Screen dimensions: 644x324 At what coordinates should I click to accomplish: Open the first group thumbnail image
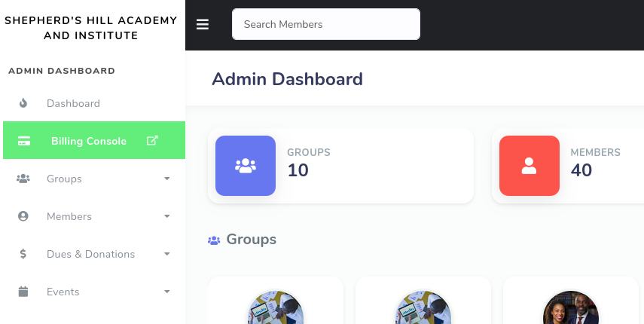click(275, 309)
